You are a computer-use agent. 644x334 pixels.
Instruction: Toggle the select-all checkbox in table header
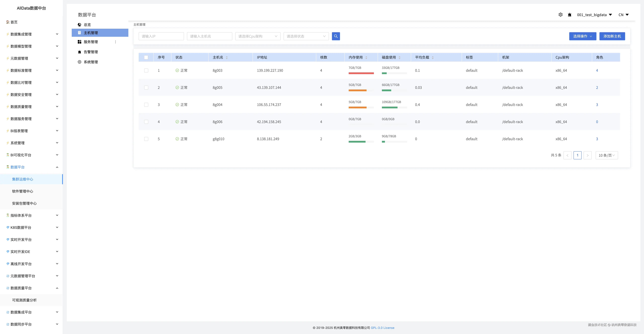[146, 58]
